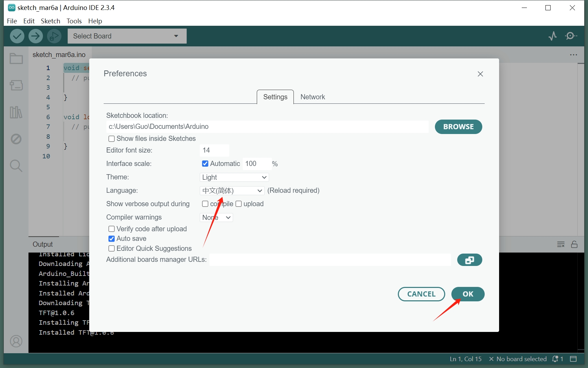This screenshot has width=588, height=368.
Task: Click No board selected in status bar
Action: pos(518,359)
